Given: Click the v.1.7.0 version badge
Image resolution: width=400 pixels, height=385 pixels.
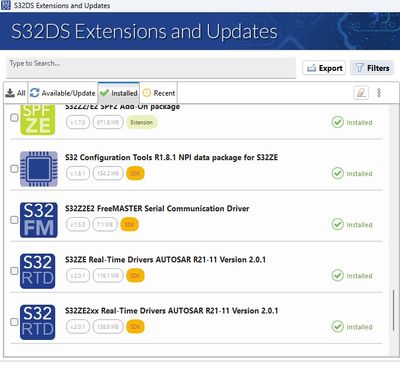Looking at the screenshot, I should tap(78, 122).
